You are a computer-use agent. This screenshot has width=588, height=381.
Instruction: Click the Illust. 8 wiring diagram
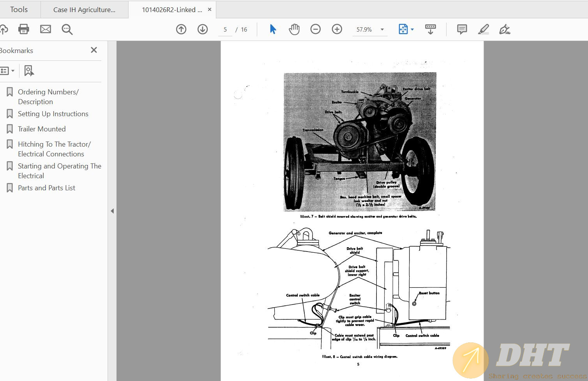tap(359, 289)
